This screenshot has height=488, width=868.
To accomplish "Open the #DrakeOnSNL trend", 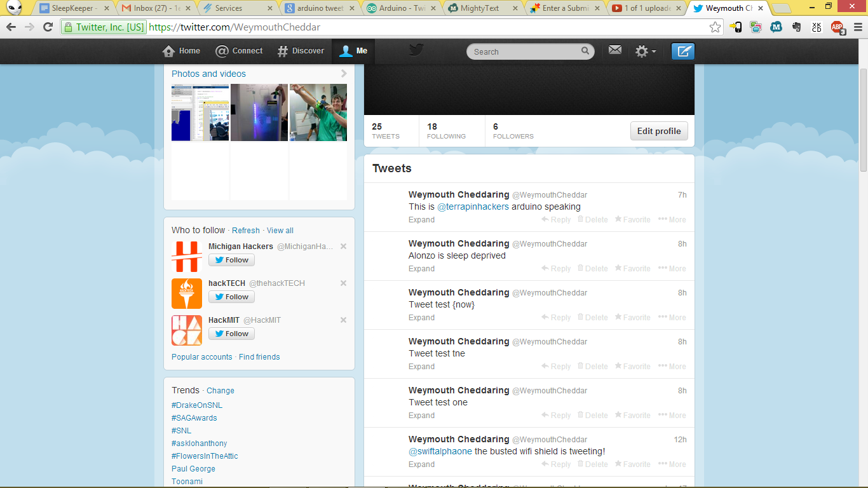I will tap(197, 405).
